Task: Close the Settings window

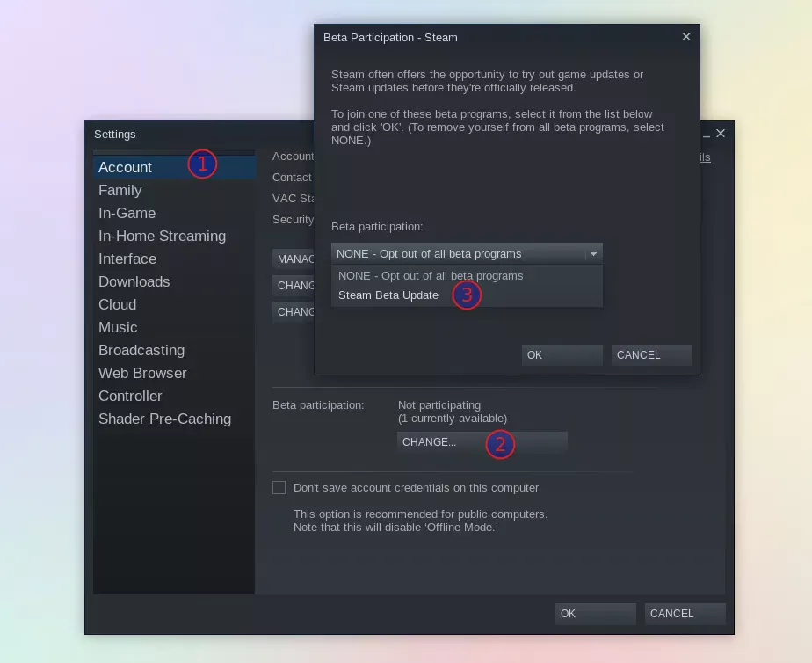Action: (721, 134)
